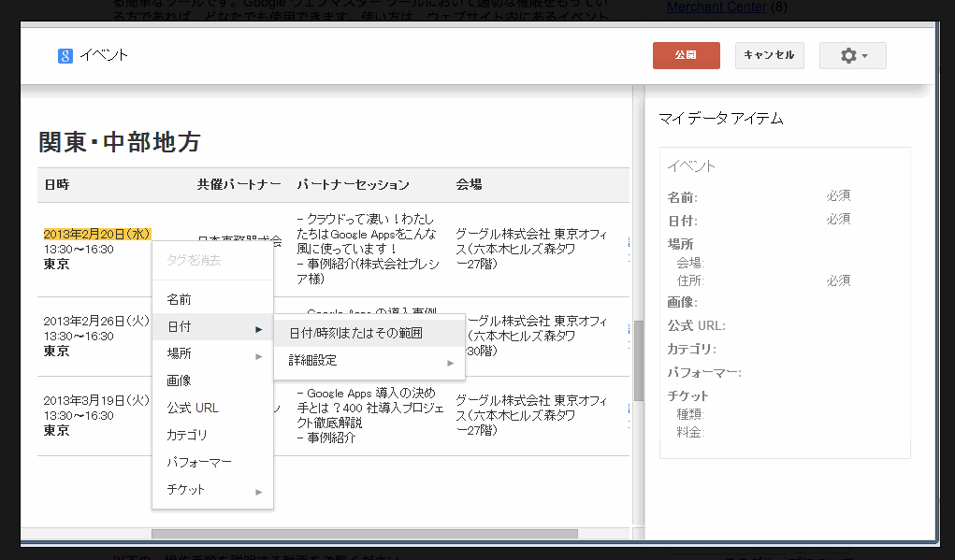
Task: Click the horizontal scrollbar below the table
Action: pyautogui.click(x=365, y=534)
